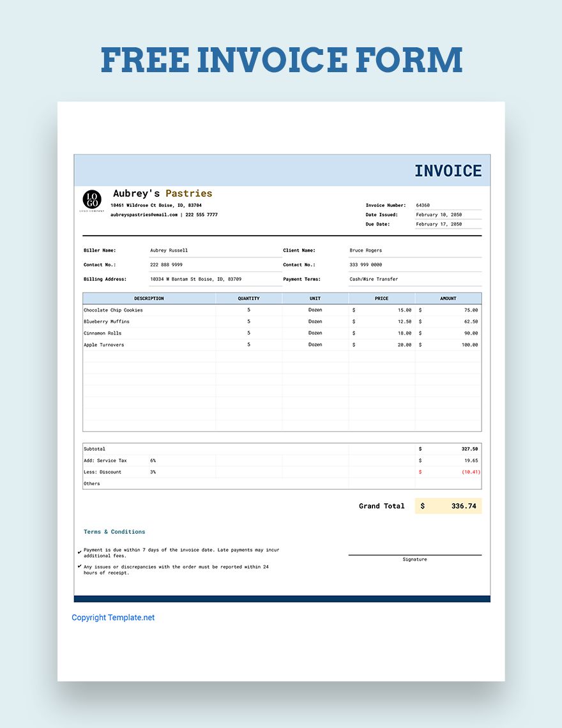562x728 pixels.
Task: Click the Aubrey's Pastries business name
Action: [x=162, y=193]
